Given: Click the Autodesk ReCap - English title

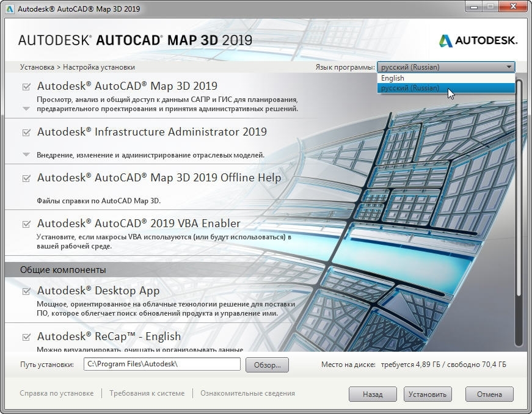Looking at the screenshot, I should coord(109,336).
